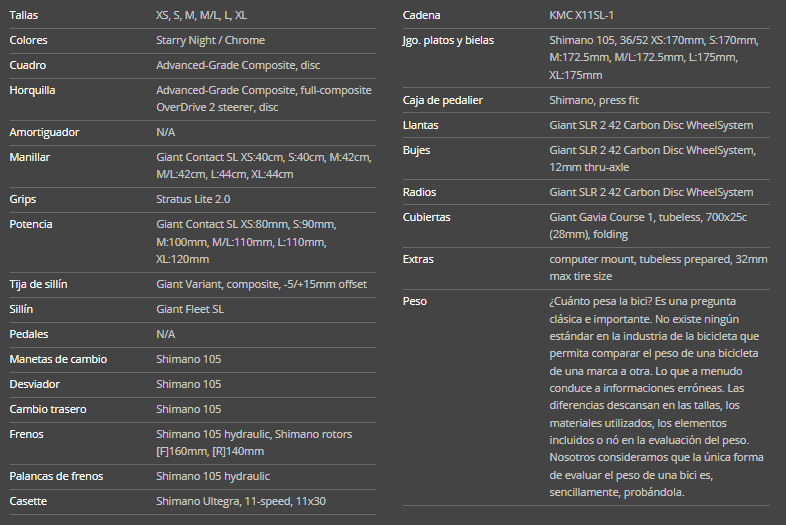
Task: Click the 'Desviador' label
Action: point(35,385)
